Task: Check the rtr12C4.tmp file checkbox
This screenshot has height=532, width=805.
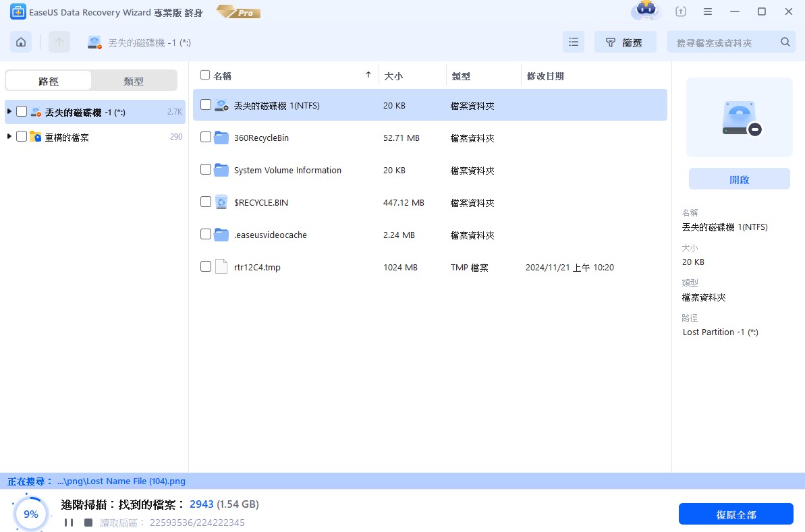Action: (x=206, y=266)
